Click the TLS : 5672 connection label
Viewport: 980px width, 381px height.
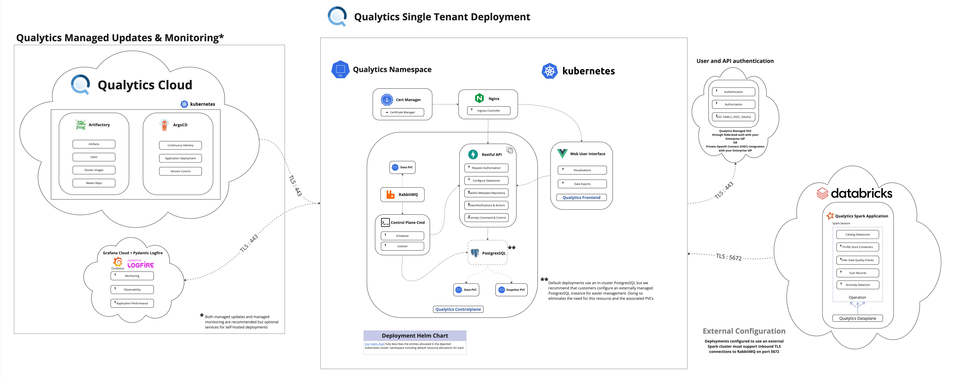point(729,257)
